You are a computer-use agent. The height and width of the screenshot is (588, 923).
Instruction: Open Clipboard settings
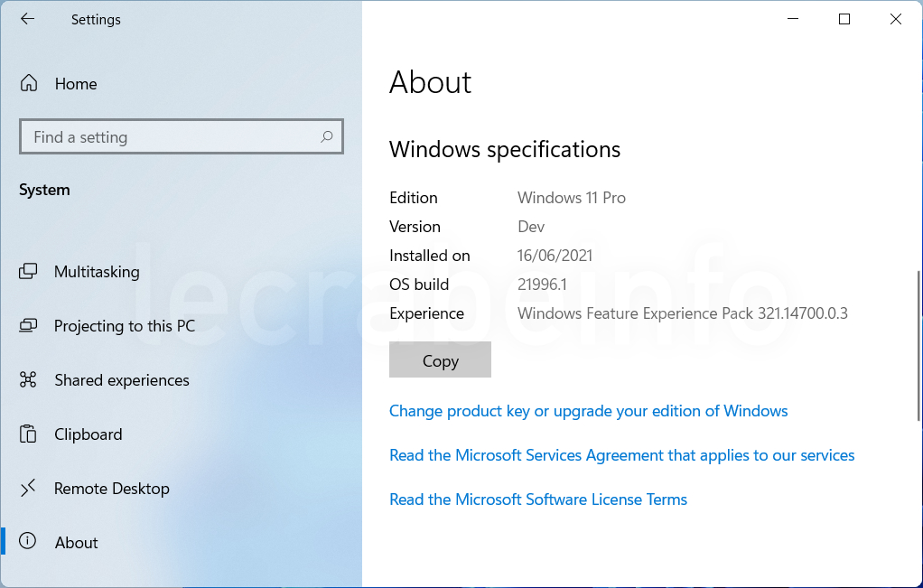point(89,434)
